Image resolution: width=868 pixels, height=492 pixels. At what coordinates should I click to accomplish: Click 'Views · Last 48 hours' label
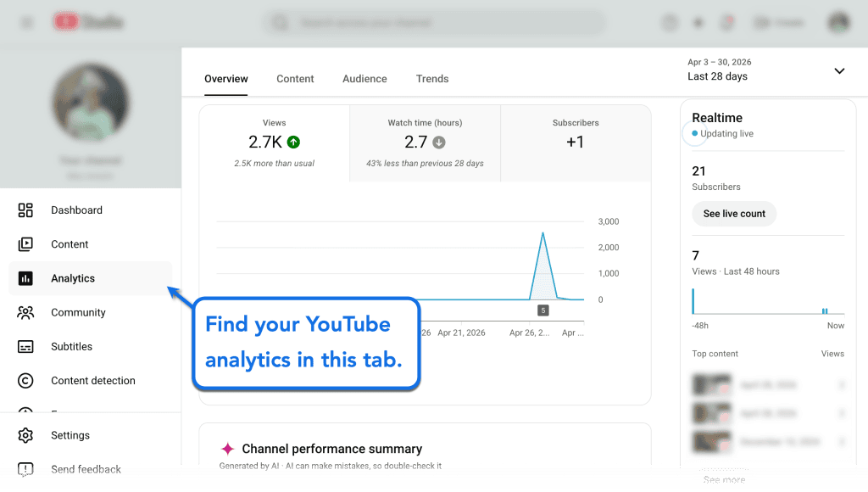736,271
